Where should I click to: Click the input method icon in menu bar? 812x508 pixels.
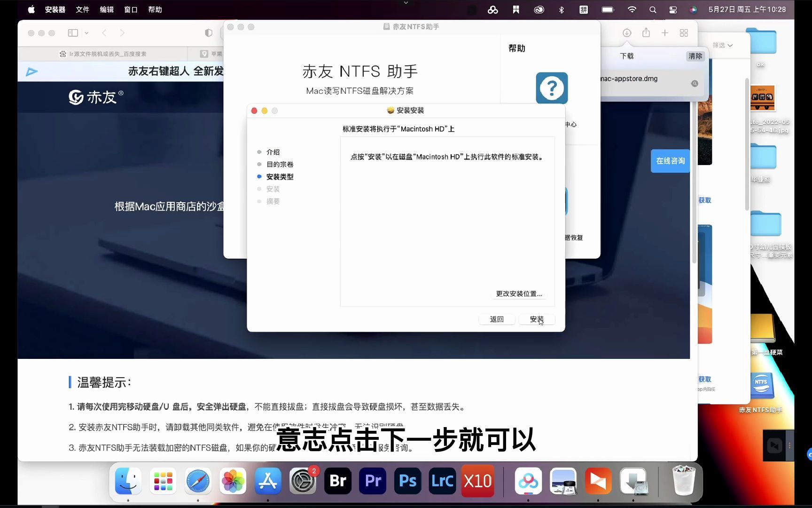pyautogui.click(x=584, y=9)
